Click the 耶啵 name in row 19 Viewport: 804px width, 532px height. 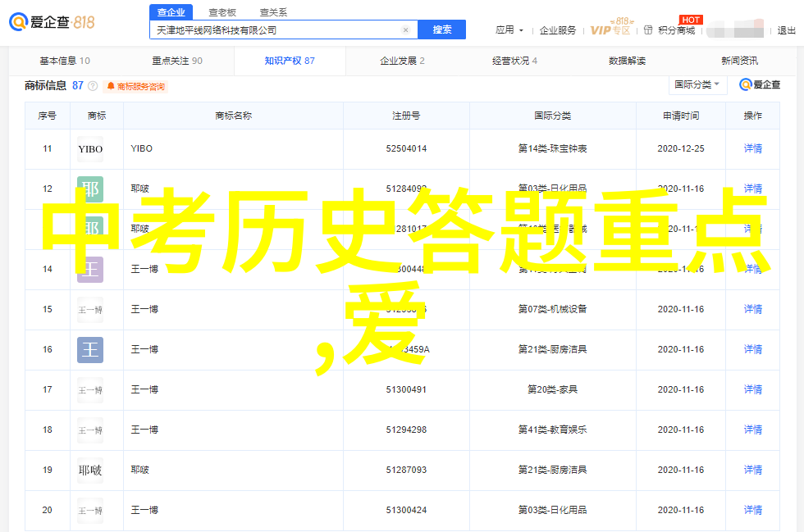139,470
